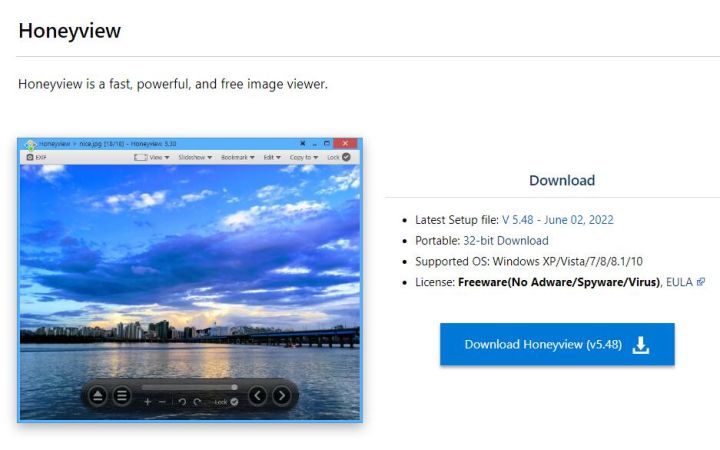Toggle the Lock checkmark in the top toolbar
720x450 pixels.
[346, 157]
